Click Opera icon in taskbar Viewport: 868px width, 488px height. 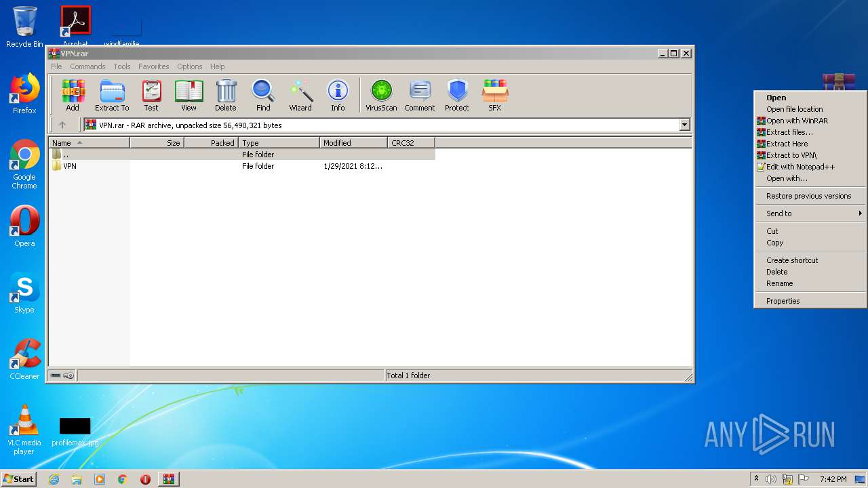point(145,479)
